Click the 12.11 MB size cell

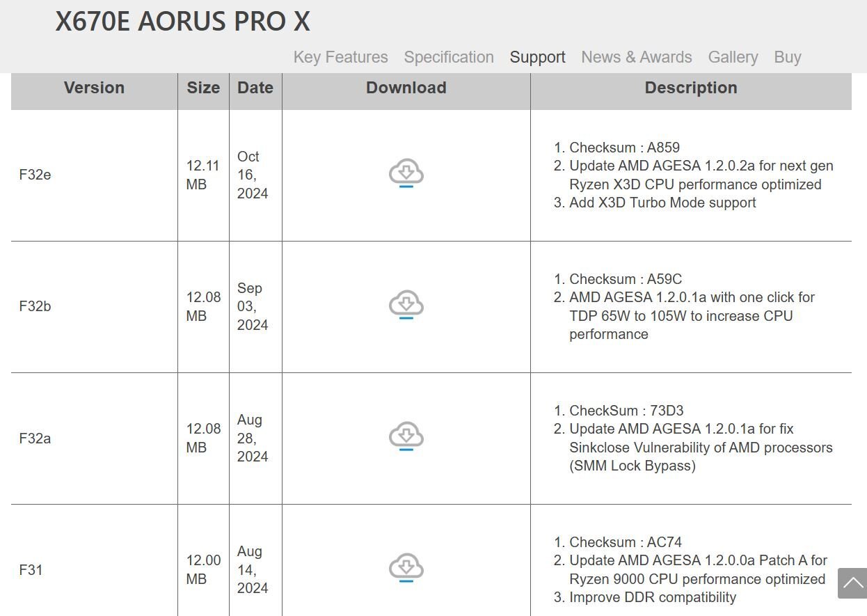tap(202, 175)
